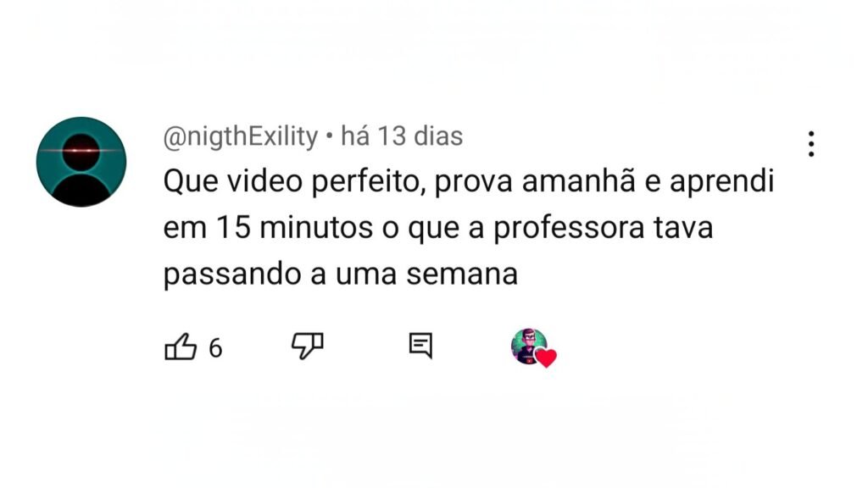The height and width of the screenshot is (488, 868).
Task: Open the reply icon under the comment
Action: pos(420,346)
